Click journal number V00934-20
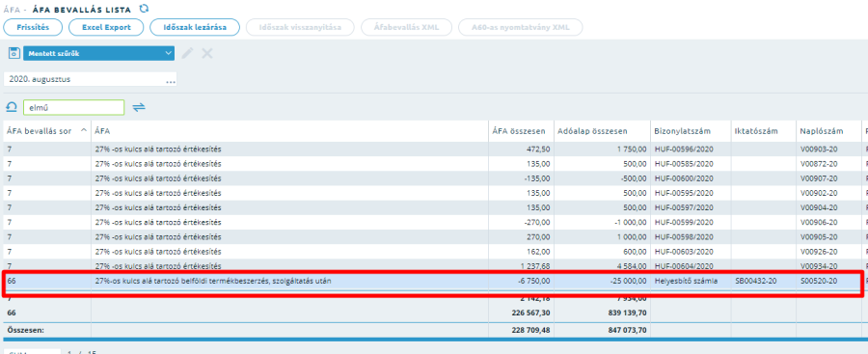This screenshot has width=868, height=354. pos(819,266)
